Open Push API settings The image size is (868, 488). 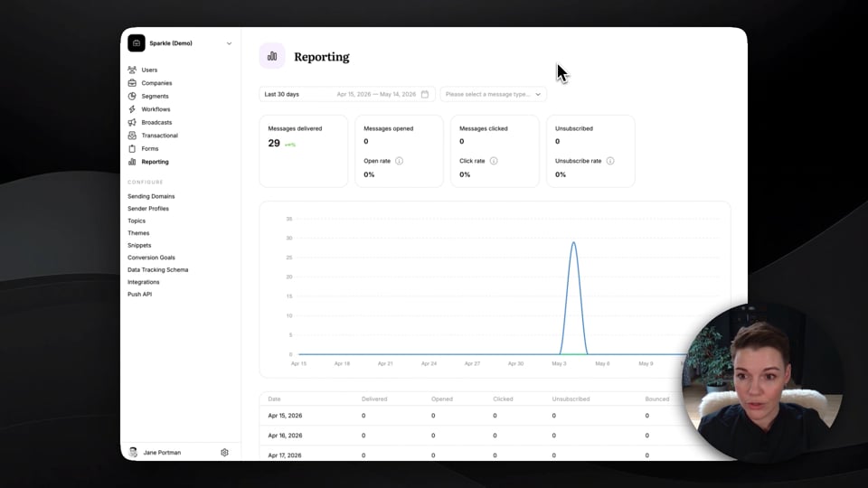[139, 295]
